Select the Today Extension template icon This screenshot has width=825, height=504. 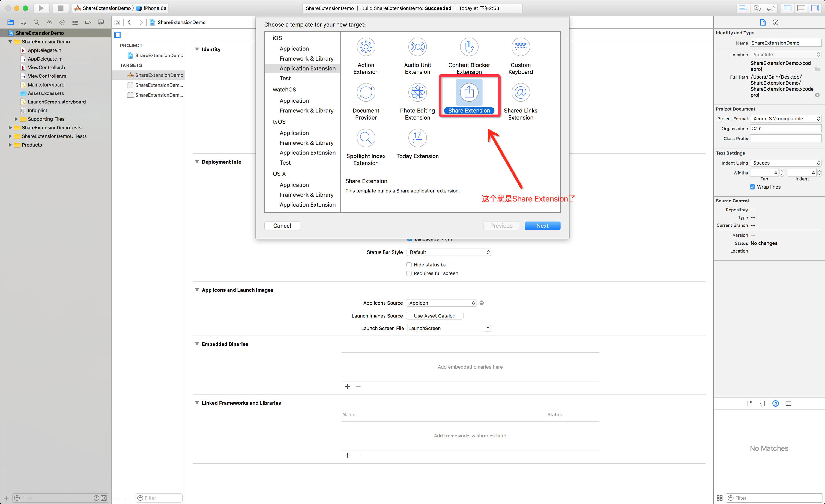(417, 138)
